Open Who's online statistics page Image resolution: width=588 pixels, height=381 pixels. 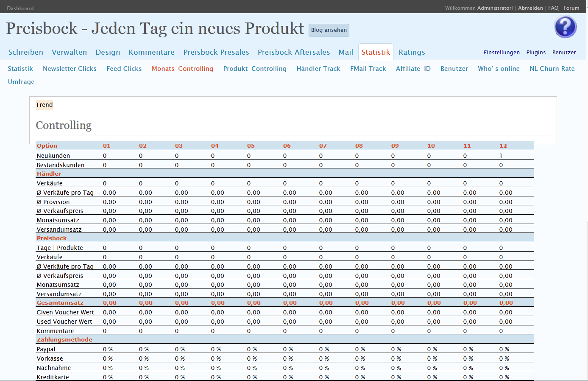(499, 69)
